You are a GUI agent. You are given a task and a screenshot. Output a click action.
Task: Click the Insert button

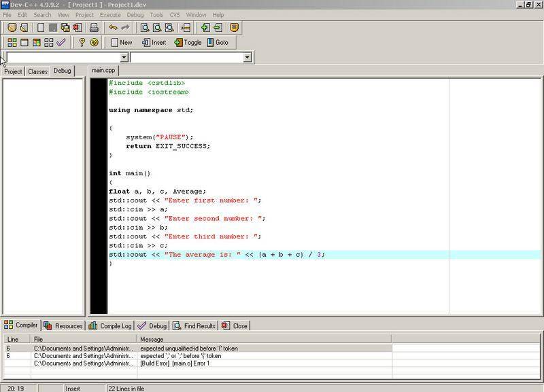154,42
